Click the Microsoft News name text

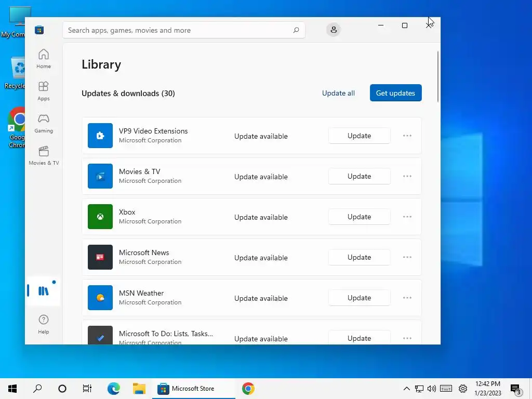coord(144,252)
